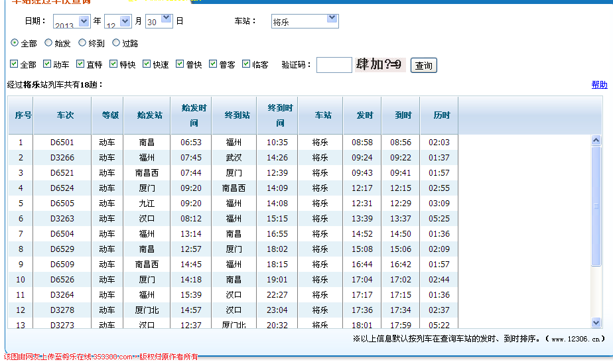Select the 终到 radio button
Image resolution: width=613 pixels, height=364 pixels.
(82, 42)
